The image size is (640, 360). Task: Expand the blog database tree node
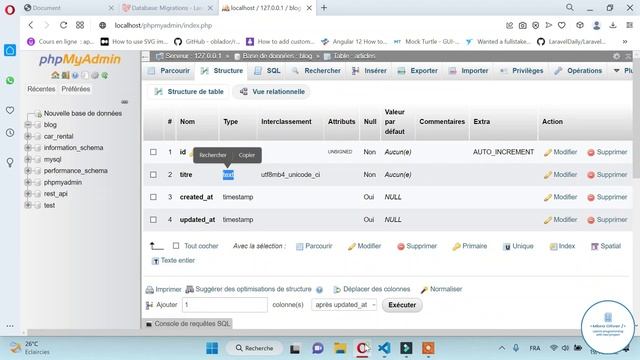click(x=28, y=124)
